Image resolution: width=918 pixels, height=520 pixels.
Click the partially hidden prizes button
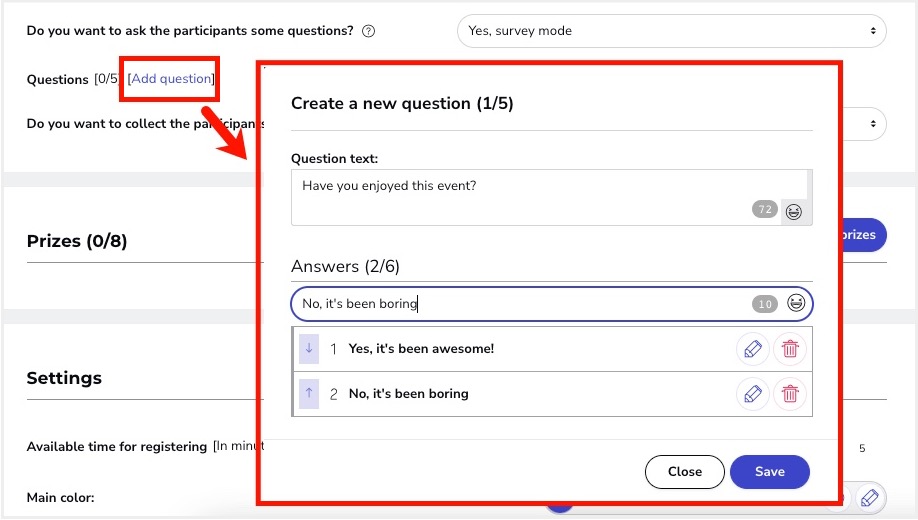(x=864, y=235)
